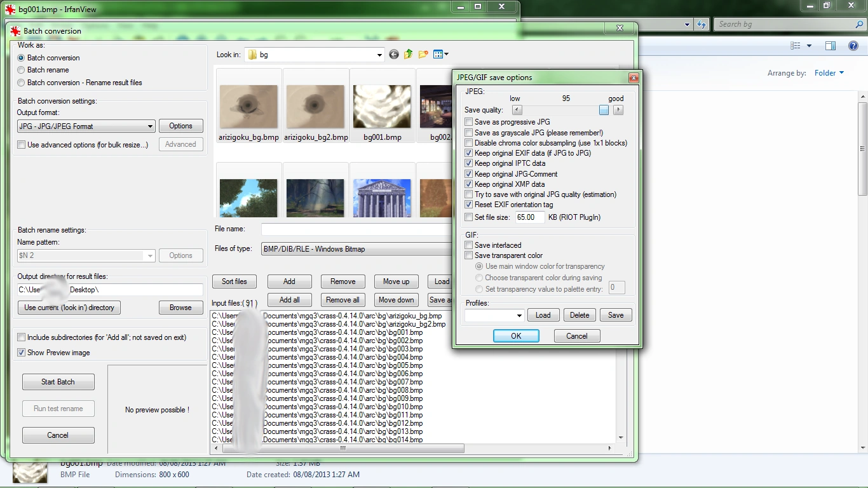Viewport: 868px width, 488px height.
Task: Enable Save as progressive JPG
Action: tap(469, 122)
